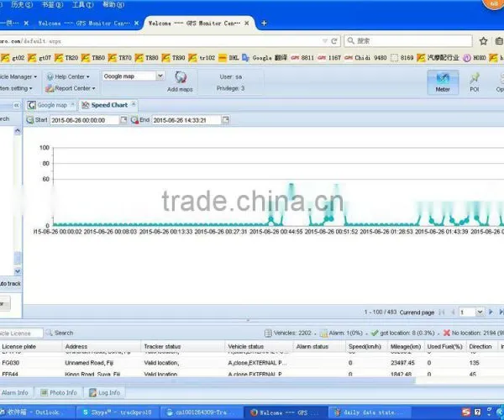Viewport: 504px width, 420px height.
Task: Open TR90 bookmark
Action: click(x=173, y=58)
